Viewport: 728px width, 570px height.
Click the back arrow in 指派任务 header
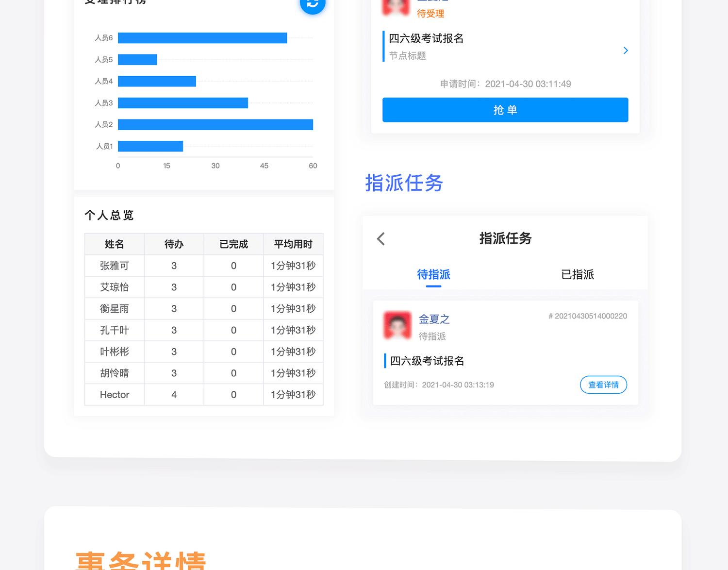coord(381,239)
